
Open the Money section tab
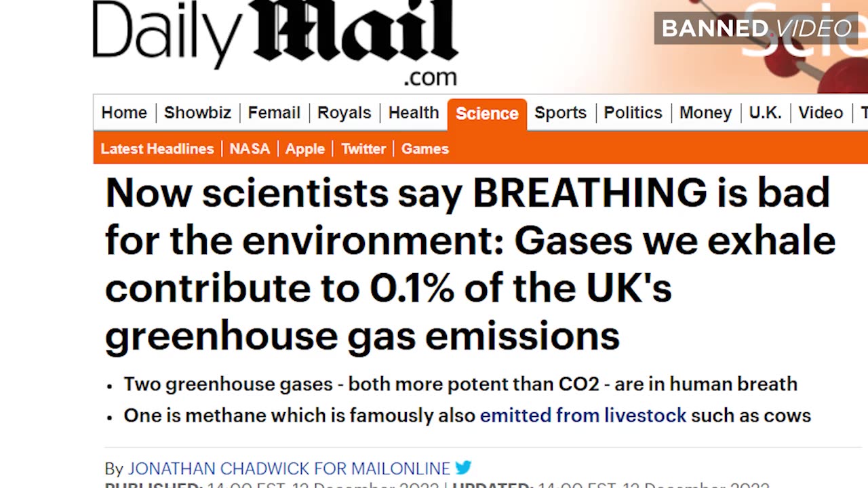[705, 113]
